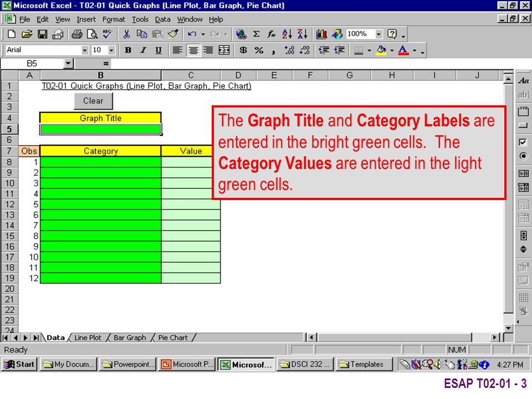Open the Name Box dropdown arrow
This screenshot has height=399, width=532.
pyautogui.click(x=68, y=63)
